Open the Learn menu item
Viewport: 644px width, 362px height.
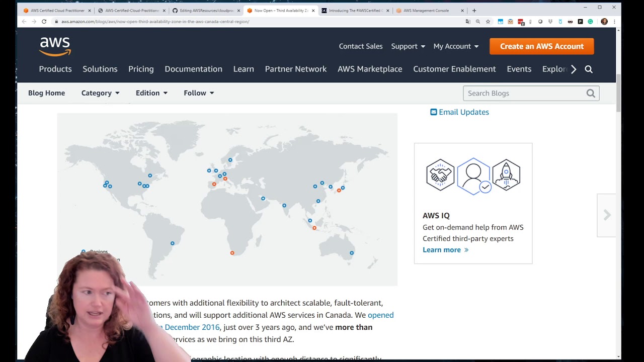pyautogui.click(x=244, y=69)
